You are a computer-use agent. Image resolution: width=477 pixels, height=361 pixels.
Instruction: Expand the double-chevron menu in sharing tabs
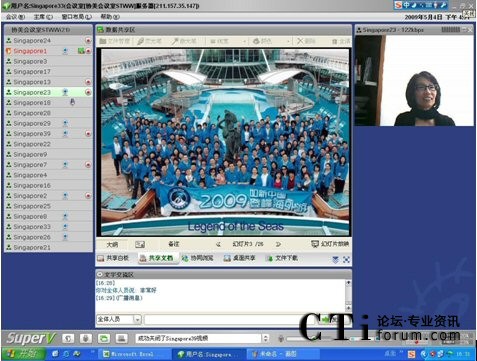tap(335, 260)
